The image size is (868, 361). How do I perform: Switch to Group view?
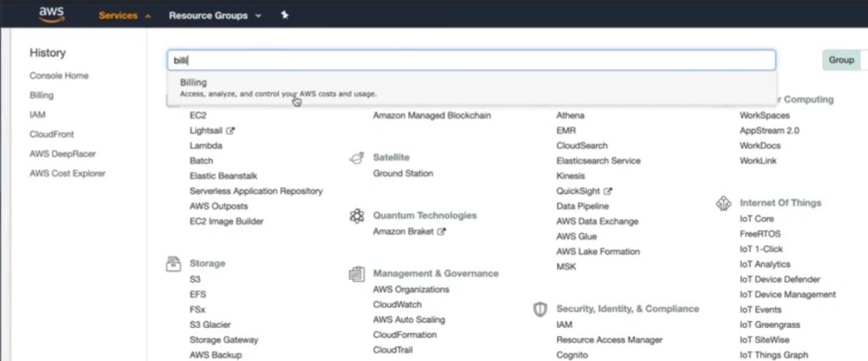(841, 60)
